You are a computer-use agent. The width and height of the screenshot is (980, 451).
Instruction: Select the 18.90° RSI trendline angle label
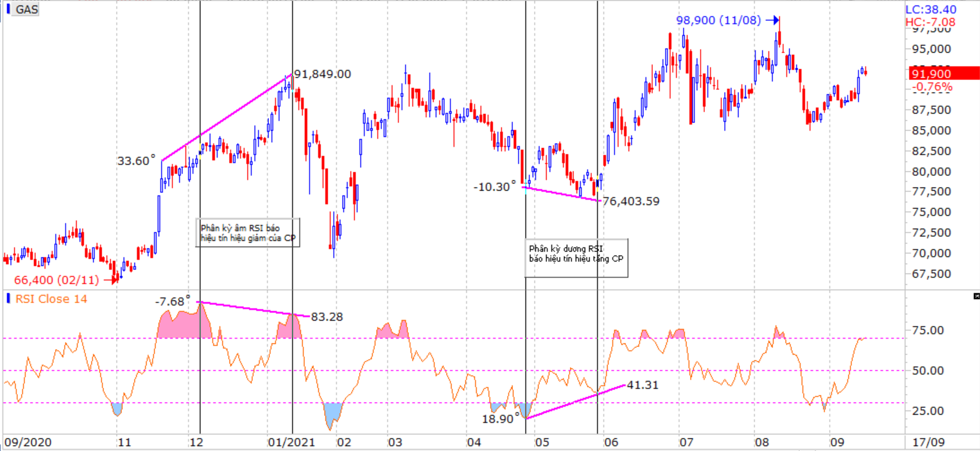pos(500,419)
